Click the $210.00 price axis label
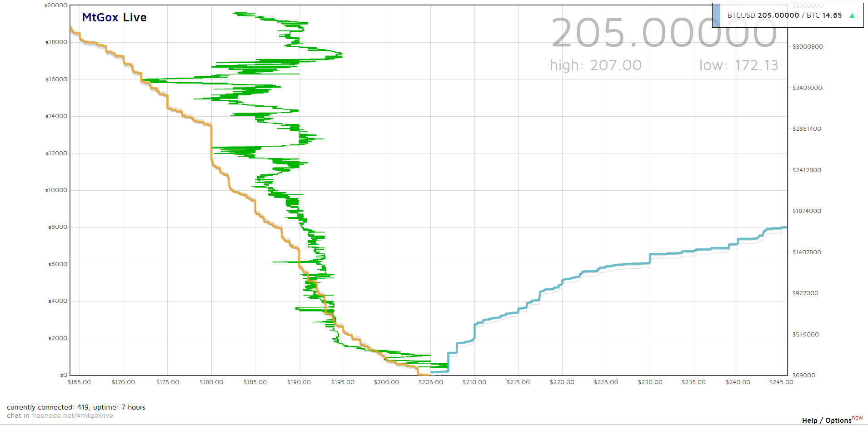 coord(474,382)
